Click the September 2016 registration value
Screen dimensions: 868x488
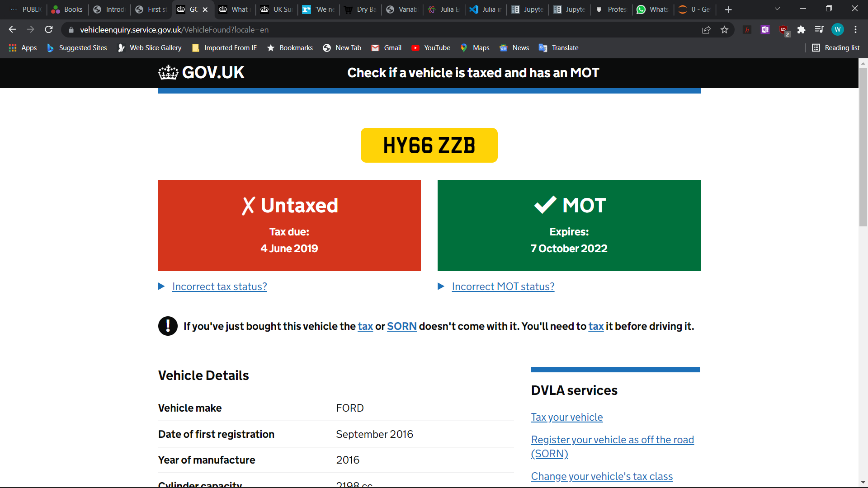pyautogui.click(x=374, y=434)
